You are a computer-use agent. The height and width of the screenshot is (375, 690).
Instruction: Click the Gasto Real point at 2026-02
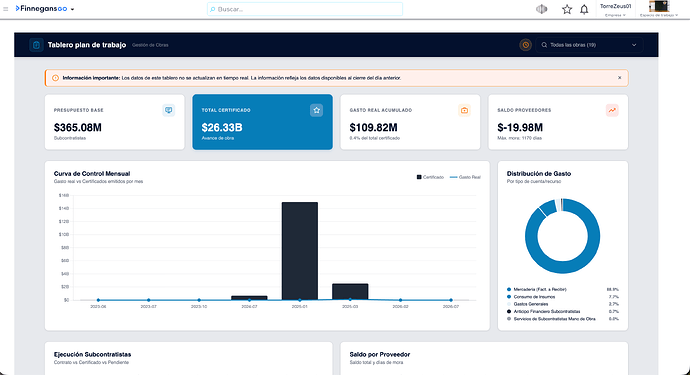pyautogui.click(x=400, y=300)
